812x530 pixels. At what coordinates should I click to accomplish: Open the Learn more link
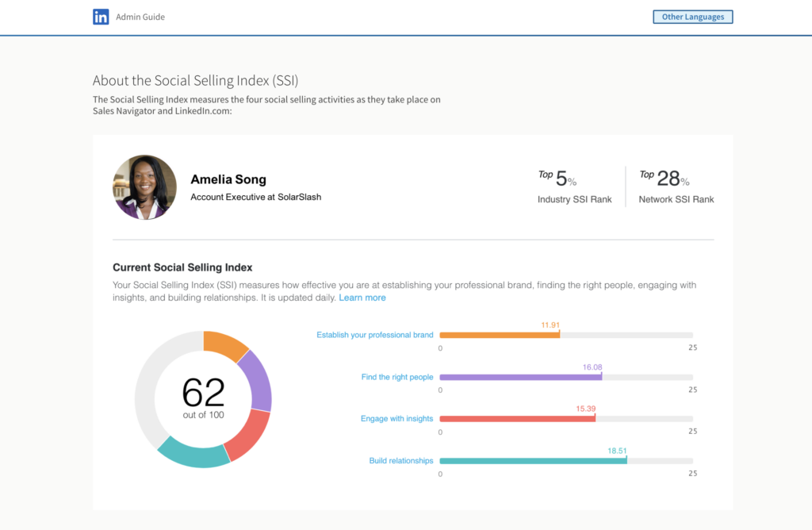point(362,297)
